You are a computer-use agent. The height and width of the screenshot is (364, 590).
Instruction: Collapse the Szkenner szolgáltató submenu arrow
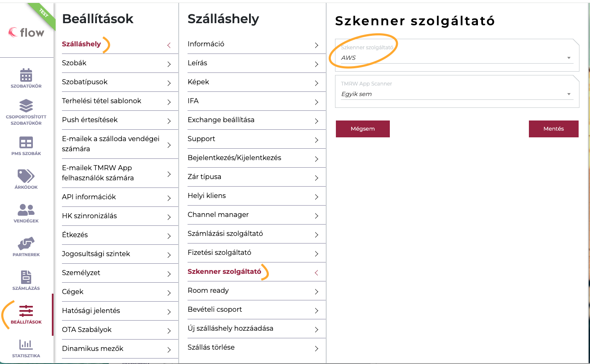(x=316, y=273)
